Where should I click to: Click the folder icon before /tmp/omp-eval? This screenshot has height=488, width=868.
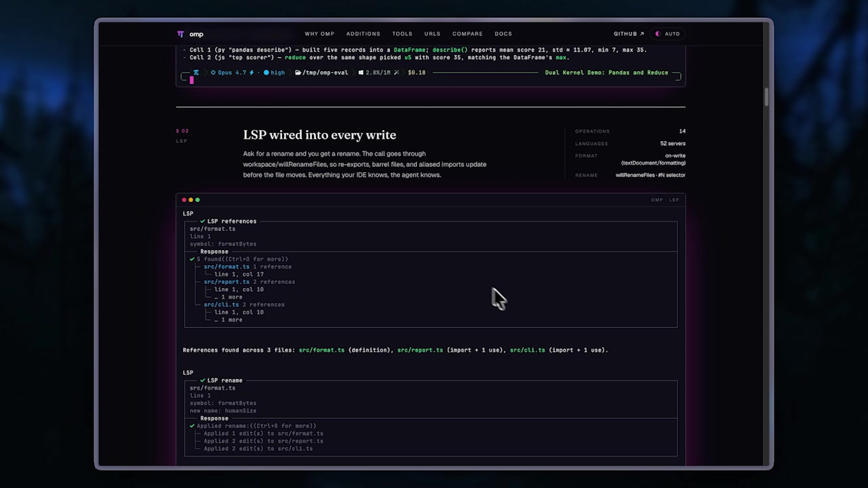[298, 73]
